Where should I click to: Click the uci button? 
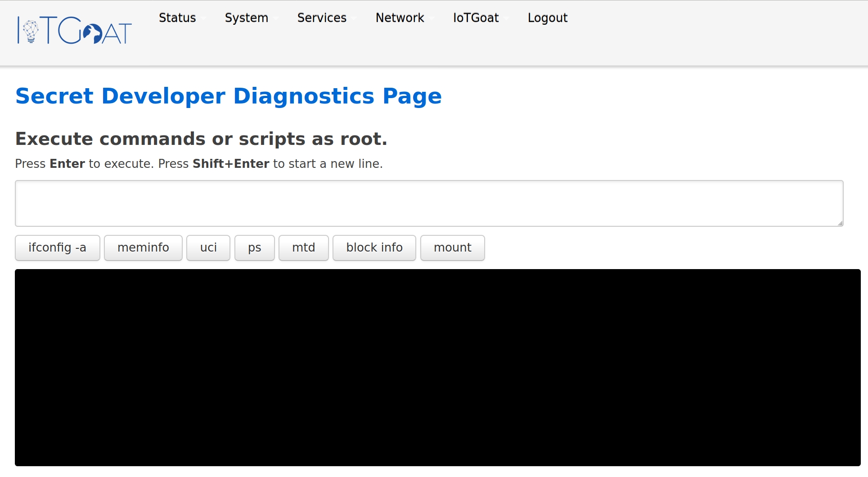pyautogui.click(x=208, y=247)
